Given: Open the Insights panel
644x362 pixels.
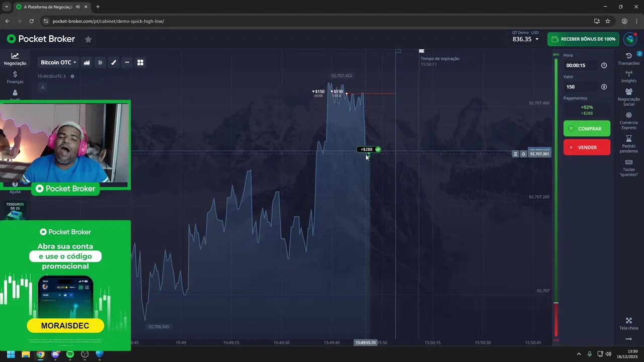Looking at the screenshot, I should 629,77.
